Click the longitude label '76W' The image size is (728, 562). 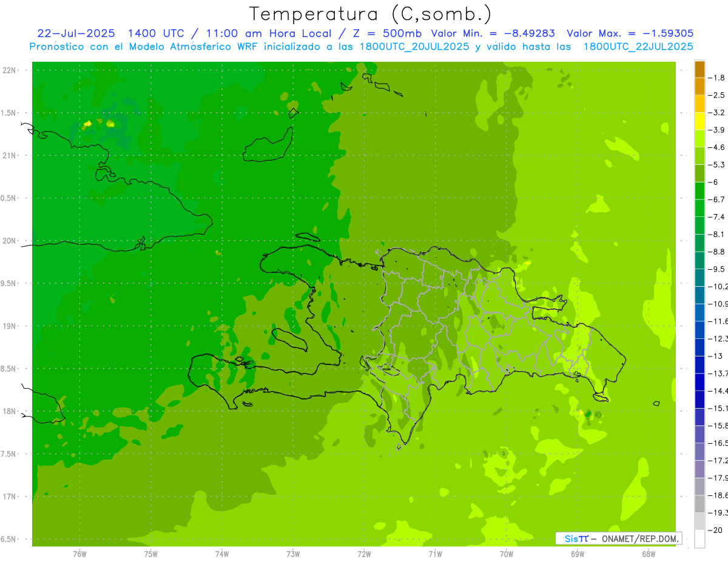click(79, 554)
